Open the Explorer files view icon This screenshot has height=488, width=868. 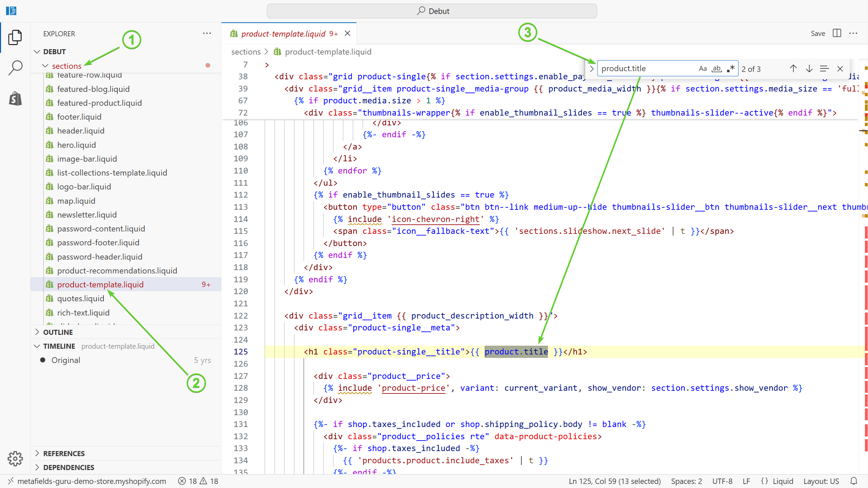click(x=15, y=37)
